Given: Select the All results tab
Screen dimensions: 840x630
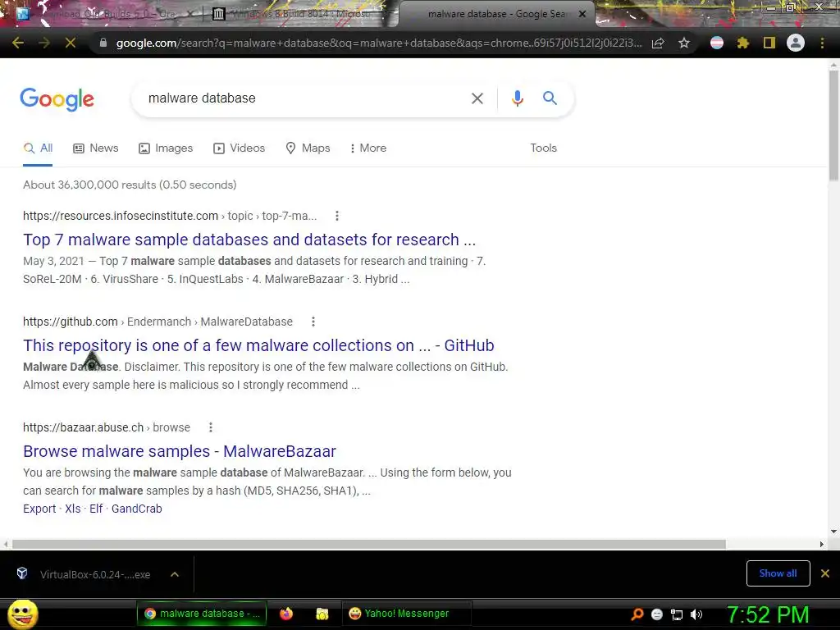Looking at the screenshot, I should tap(38, 148).
